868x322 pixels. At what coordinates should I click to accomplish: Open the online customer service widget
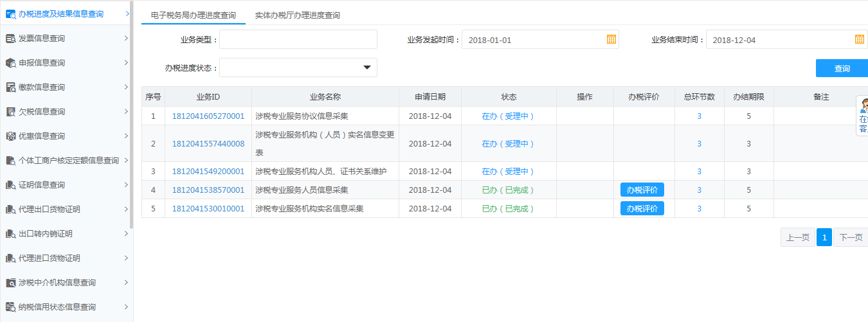[863, 116]
